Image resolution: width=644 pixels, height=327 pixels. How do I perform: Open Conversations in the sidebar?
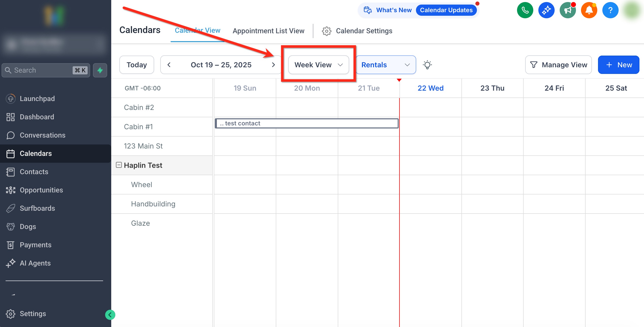[x=42, y=135]
